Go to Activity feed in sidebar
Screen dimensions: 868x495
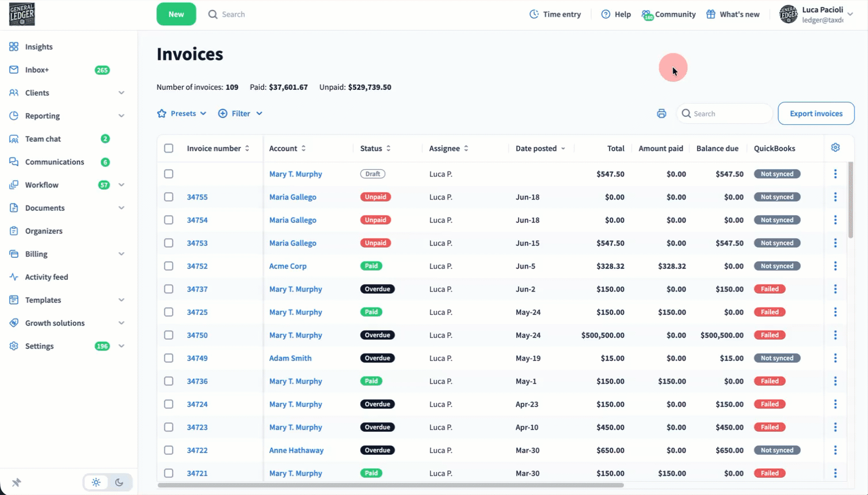(x=47, y=277)
